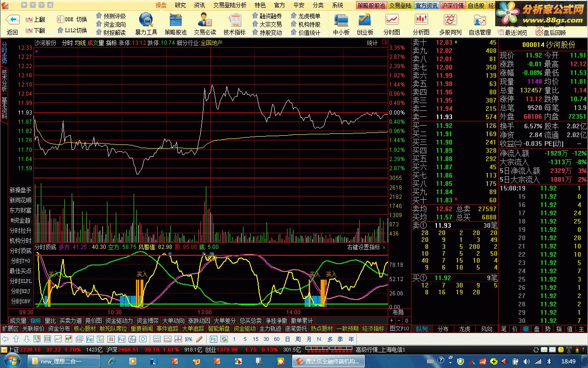Toggle DDE 切换
588x368 pixels.
tap(72, 20)
